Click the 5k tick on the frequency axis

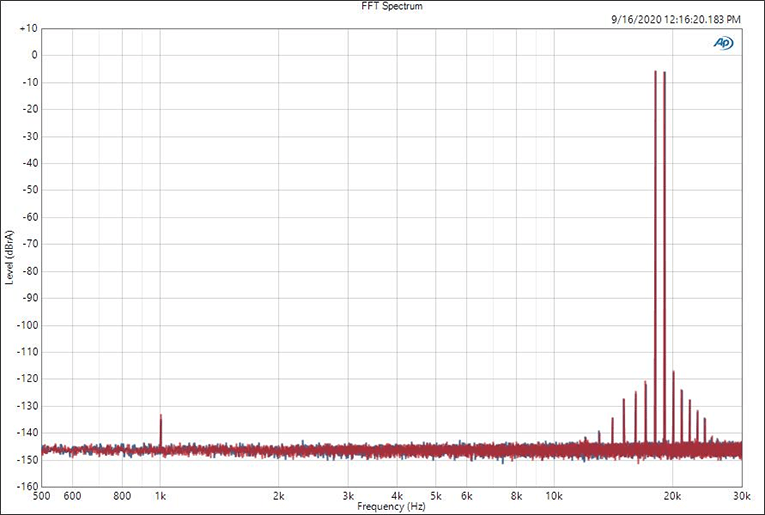436,496
